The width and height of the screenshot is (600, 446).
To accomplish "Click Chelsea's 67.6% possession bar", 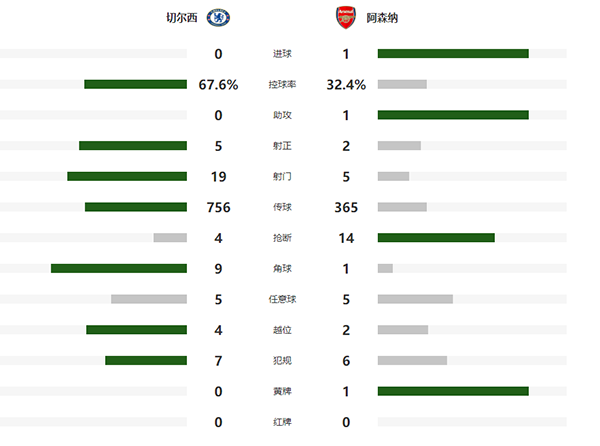I will [135, 84].
